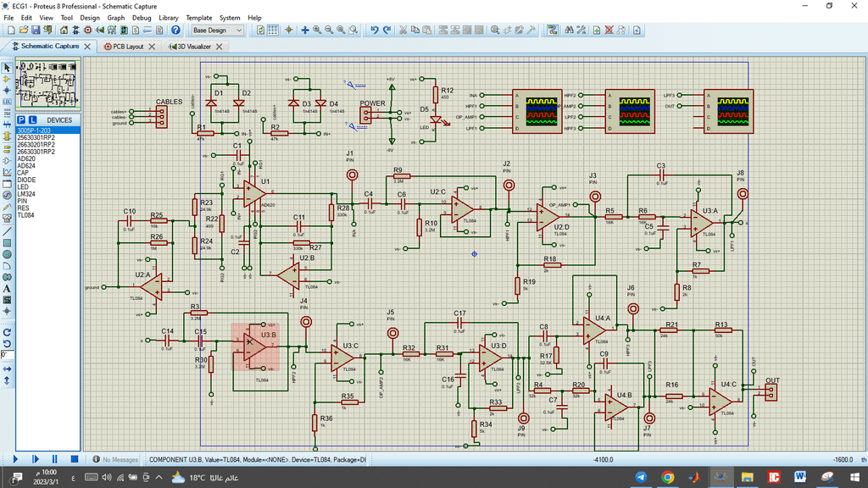Screen dimensions: 868x488
Task: Select the highlighted U3:B op-amp component
Action: (x=255, y=347)
